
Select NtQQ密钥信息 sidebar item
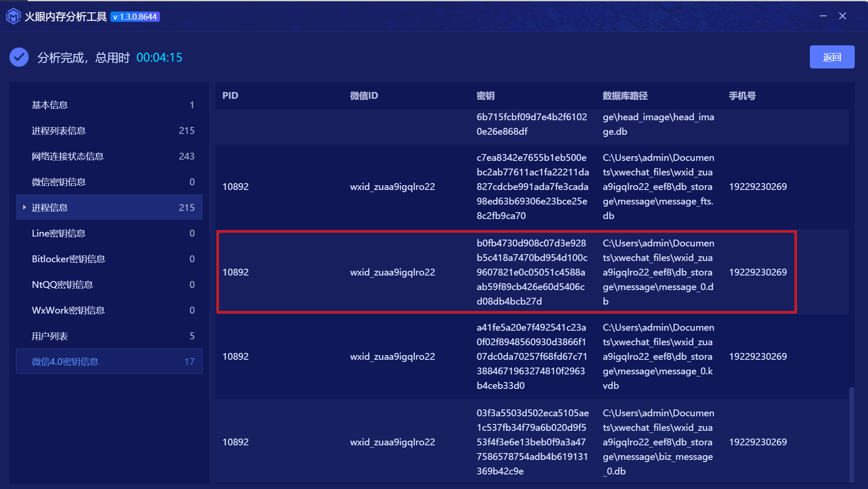coord(109,285)
